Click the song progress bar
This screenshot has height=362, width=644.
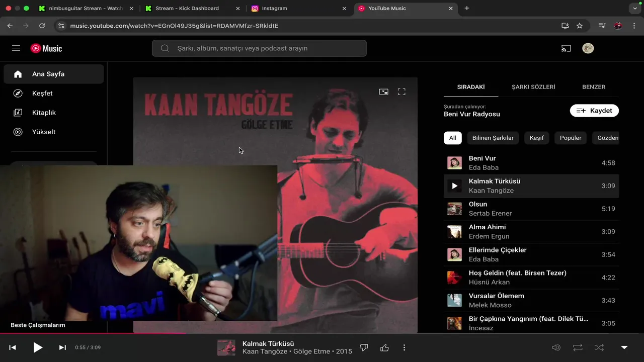click(322, 333)
